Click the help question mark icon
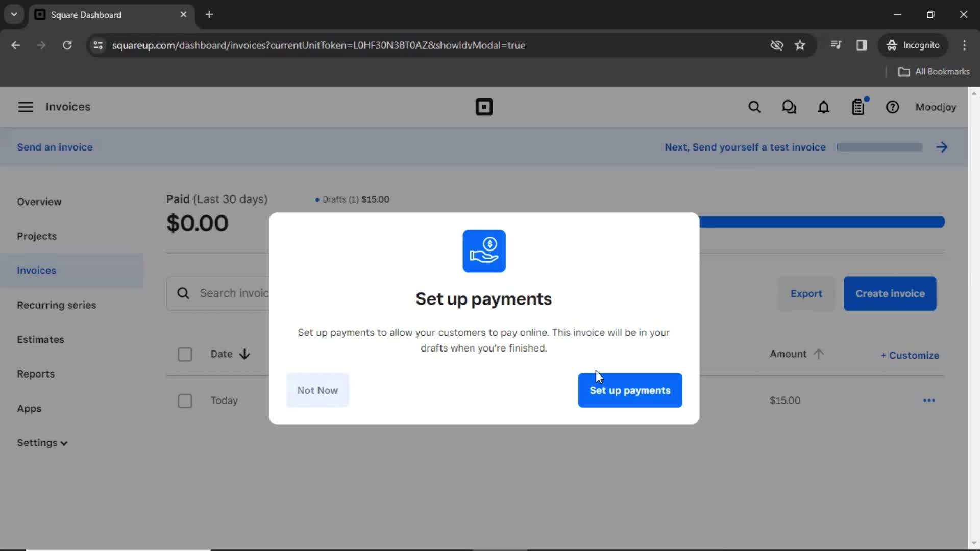The image size is (980, 551). (893, 107)
